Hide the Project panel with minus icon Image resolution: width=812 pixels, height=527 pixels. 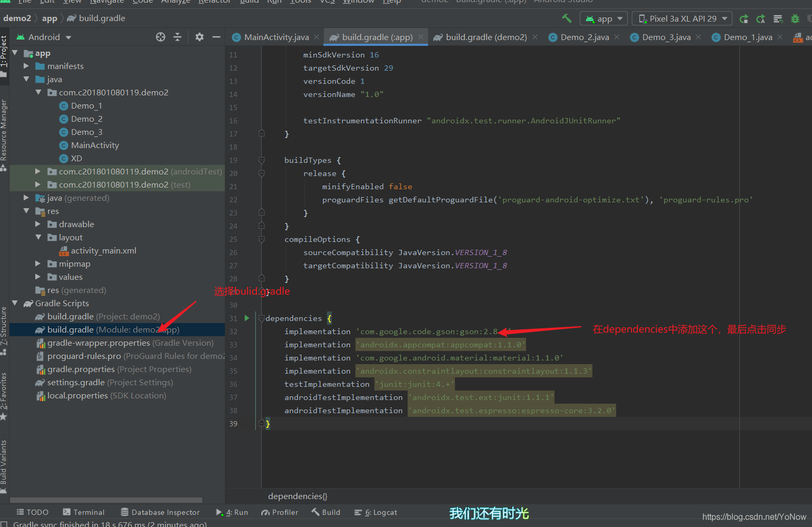pos(216,37)
